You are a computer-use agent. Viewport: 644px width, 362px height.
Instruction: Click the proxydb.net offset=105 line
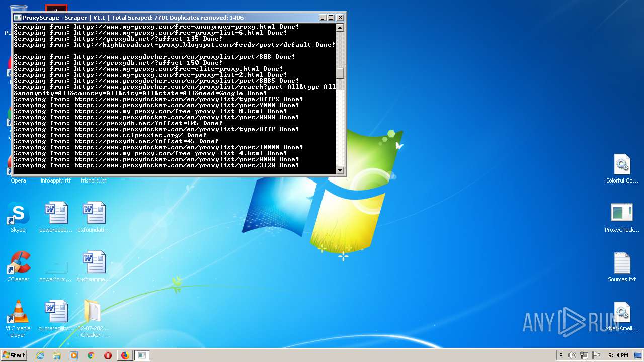118,123
